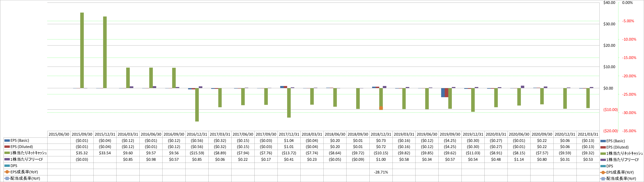644x182 pixels.
Task: Select the 1株当たりネットキャッシュ row label in the table
Action: coord(28,153)
